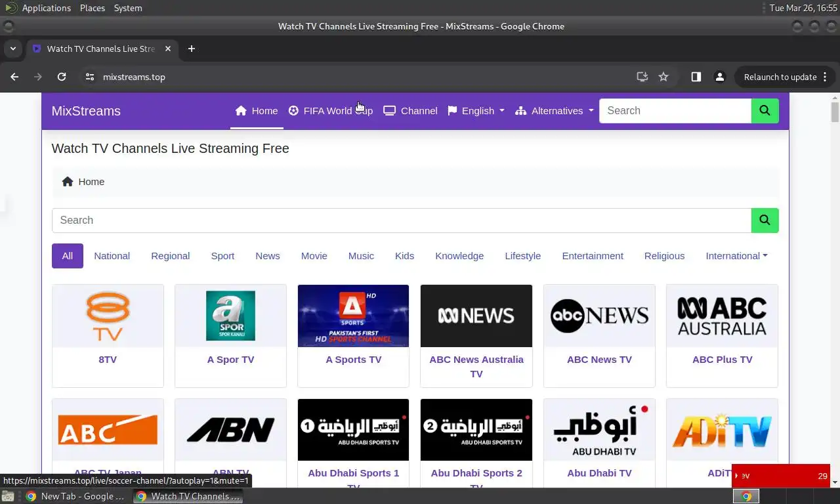The image size is (840, 504).
Task: Select the All category tab
Action: click(x=68, y=256)
